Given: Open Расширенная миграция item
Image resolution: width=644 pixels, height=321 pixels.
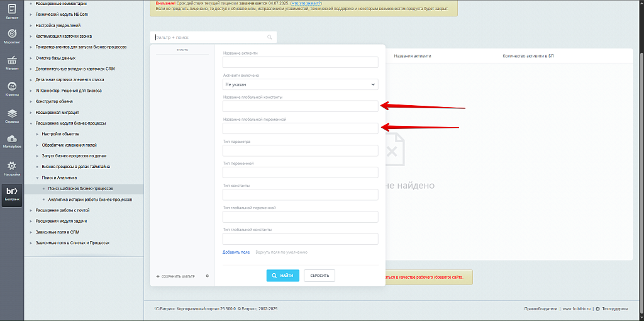Looking at the screenshot, I should point(57,112).
